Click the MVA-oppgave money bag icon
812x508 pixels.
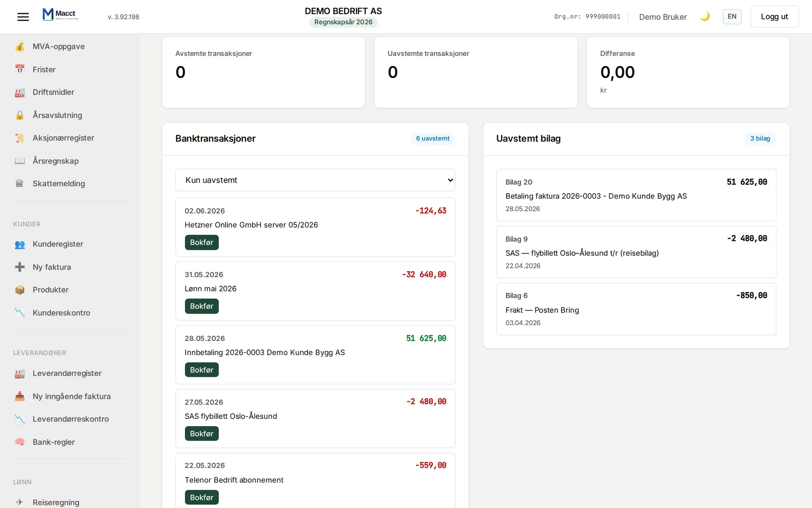(x=20, y=47)
